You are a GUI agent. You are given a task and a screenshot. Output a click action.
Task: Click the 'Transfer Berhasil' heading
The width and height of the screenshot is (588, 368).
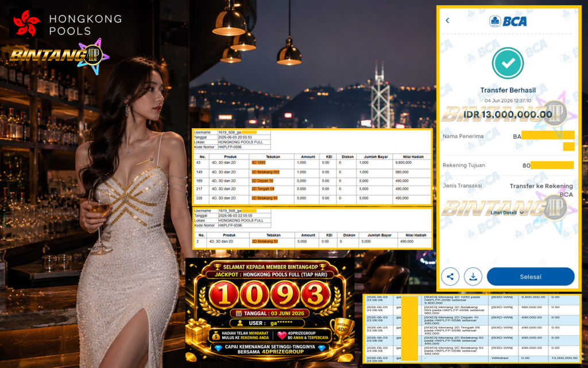point(508,90)
